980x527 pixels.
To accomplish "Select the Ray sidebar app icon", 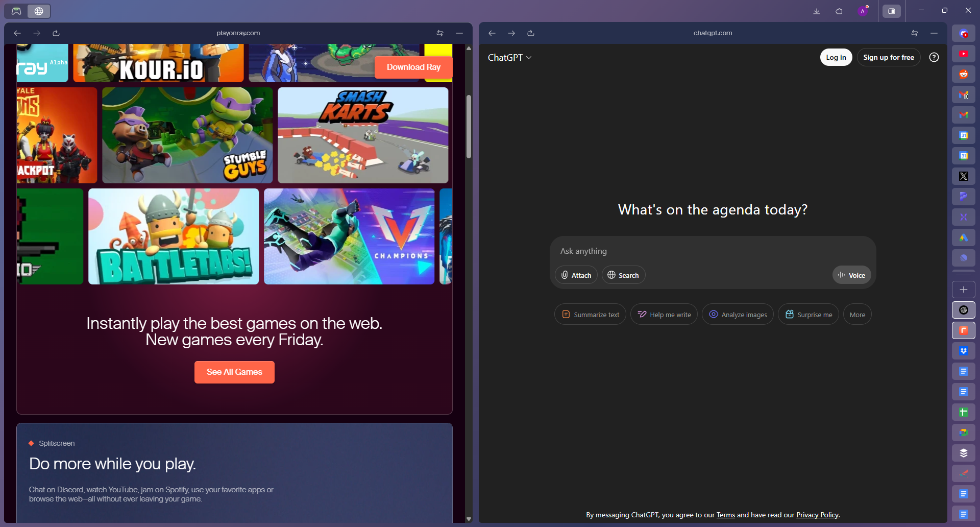I will (964, 330).
